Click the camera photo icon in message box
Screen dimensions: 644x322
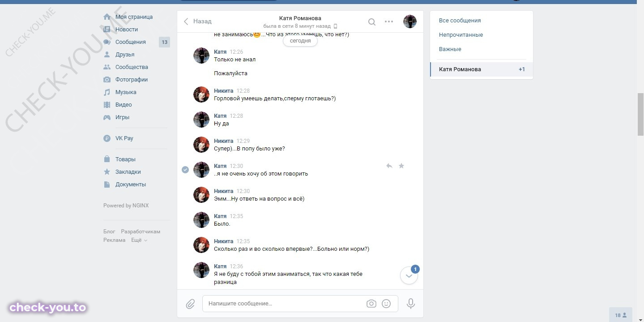[371, 304]
